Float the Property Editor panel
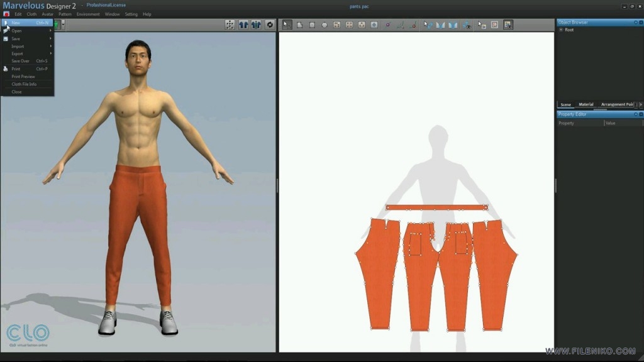 tap(636, 114)
